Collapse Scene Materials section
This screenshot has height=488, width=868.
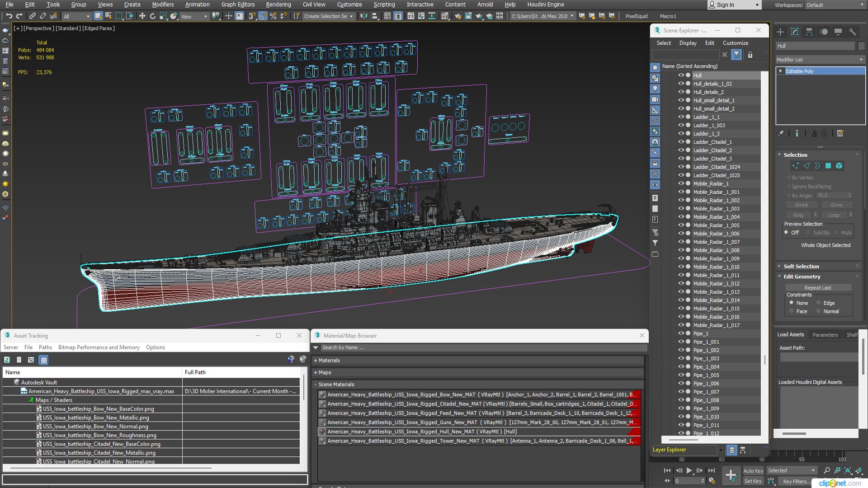316,385
